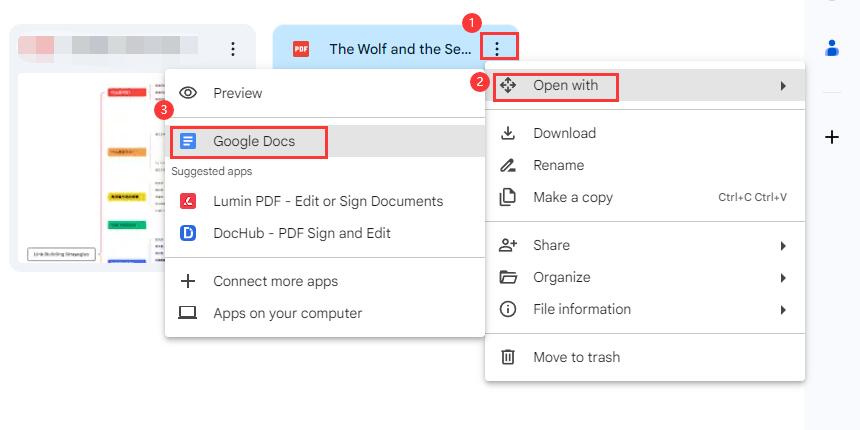
Task: Click the File information circle icon
Action: pos(508,309)
